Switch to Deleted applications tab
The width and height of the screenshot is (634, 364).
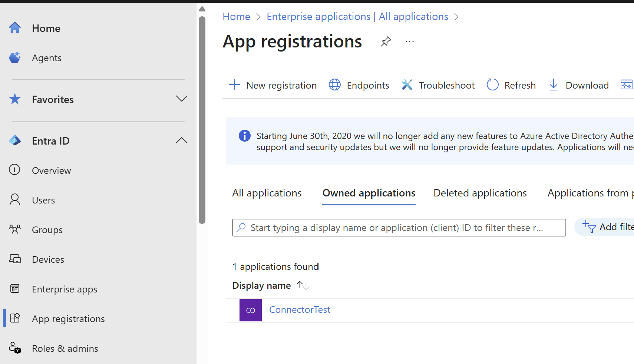480,193
